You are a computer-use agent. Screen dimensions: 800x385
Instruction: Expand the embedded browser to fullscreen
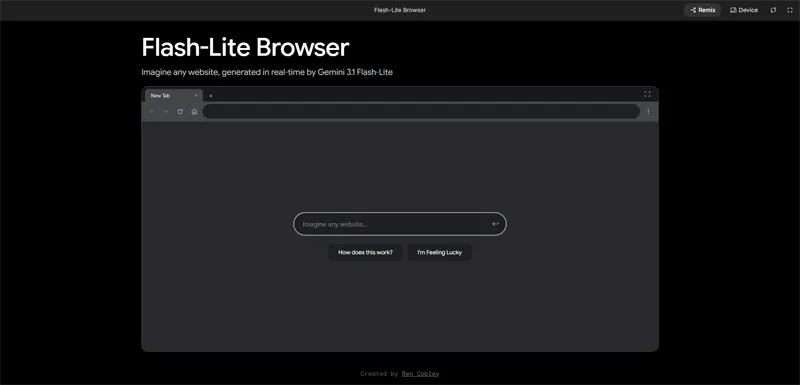click(647, 94)
